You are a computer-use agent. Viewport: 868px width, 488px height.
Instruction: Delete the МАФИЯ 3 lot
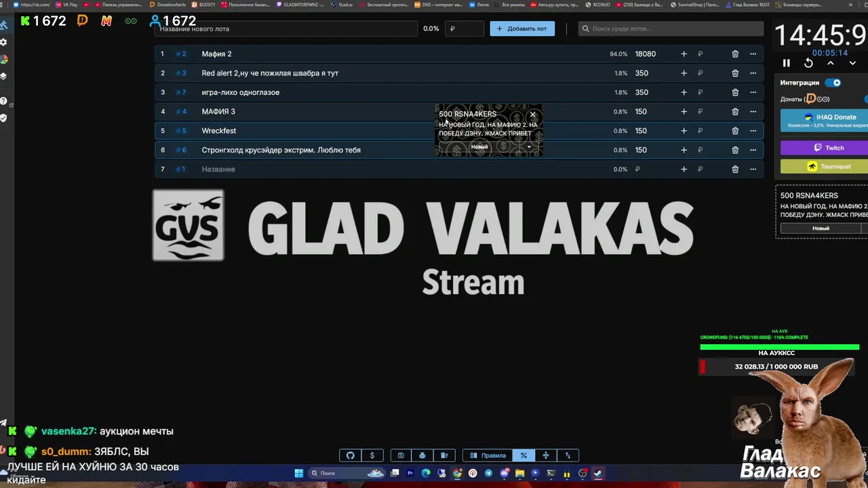click(x=735, y=111)
